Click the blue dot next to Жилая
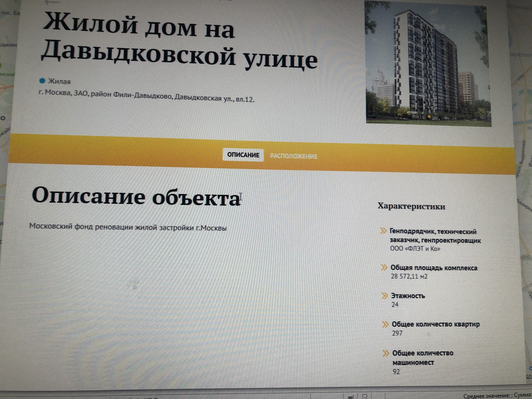This screenshot has width=532, height=399. point(42,81)
